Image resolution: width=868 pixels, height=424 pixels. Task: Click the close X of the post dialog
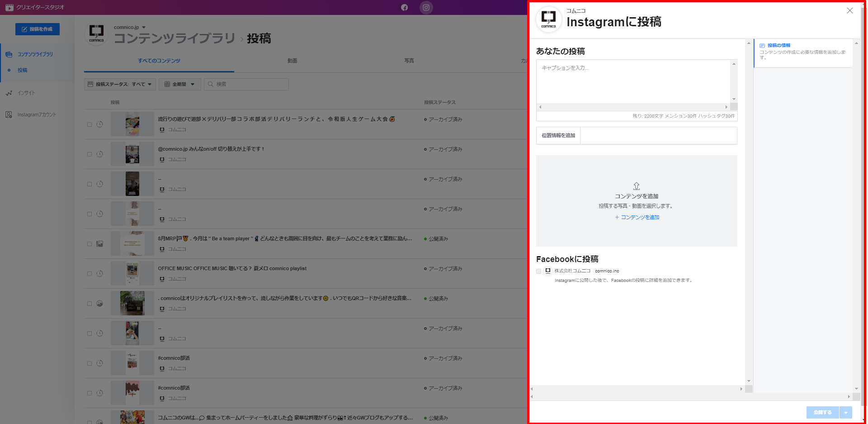(x=850, y=10)
